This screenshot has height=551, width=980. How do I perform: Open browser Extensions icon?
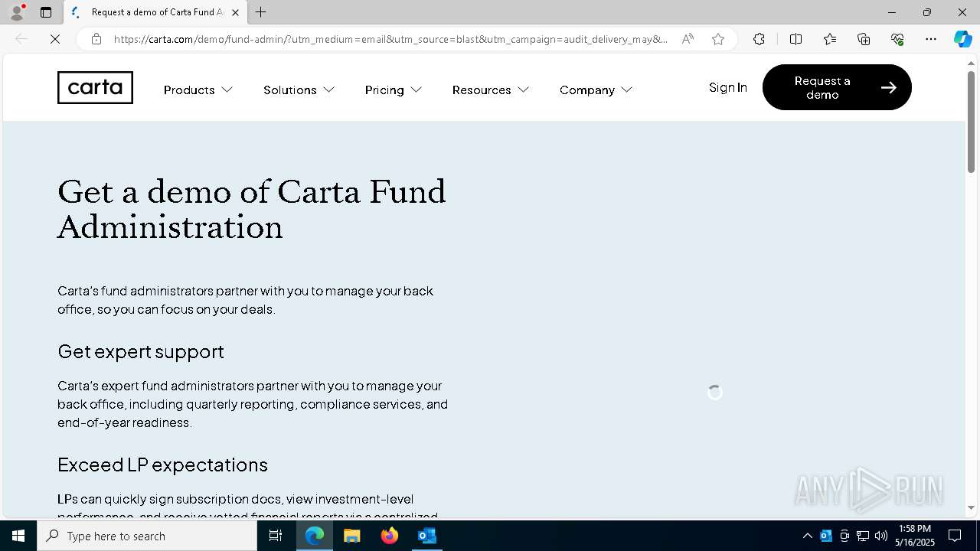pos(759,39)
